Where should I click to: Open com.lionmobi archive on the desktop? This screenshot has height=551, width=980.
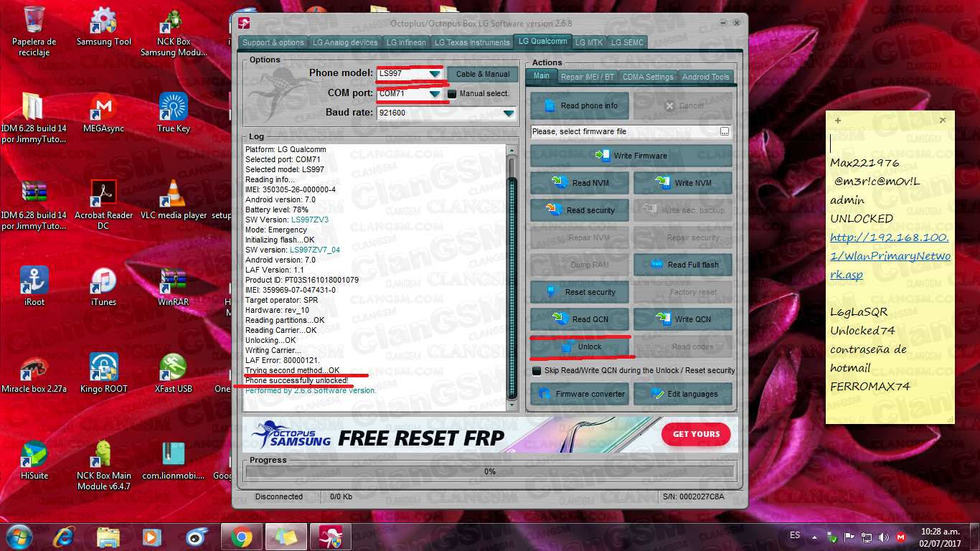pyautogui.click(x=173, y=460)
